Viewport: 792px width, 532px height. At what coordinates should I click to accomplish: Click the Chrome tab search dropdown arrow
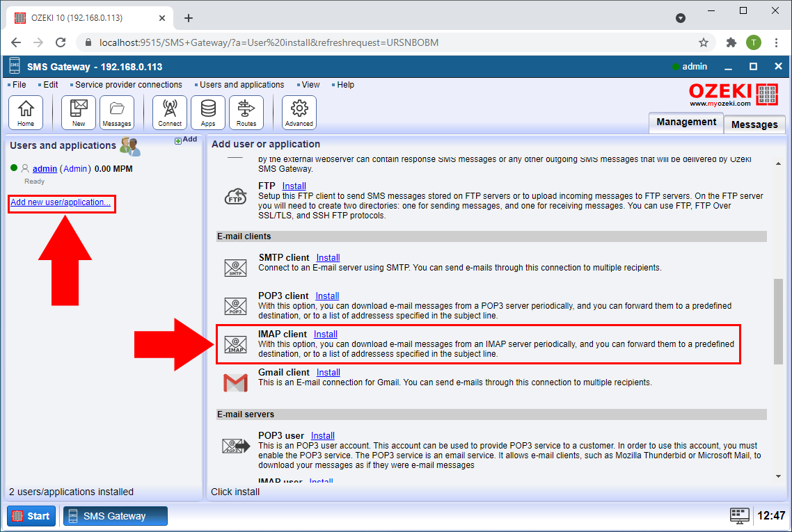pos(681,18)
